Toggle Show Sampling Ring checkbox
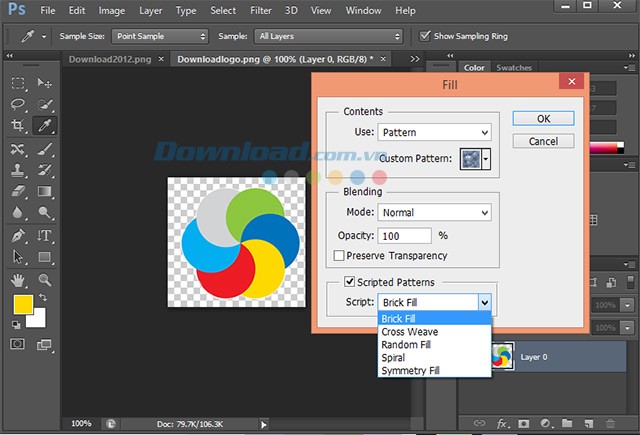This screenshot has height=435, width=640. pyautogui.click(x=425, y=36)
